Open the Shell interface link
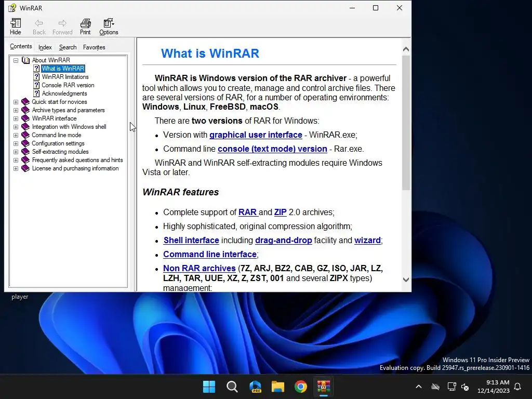Image resolution: width=532 pixels, height=399 pixels. tap(191, 240)
